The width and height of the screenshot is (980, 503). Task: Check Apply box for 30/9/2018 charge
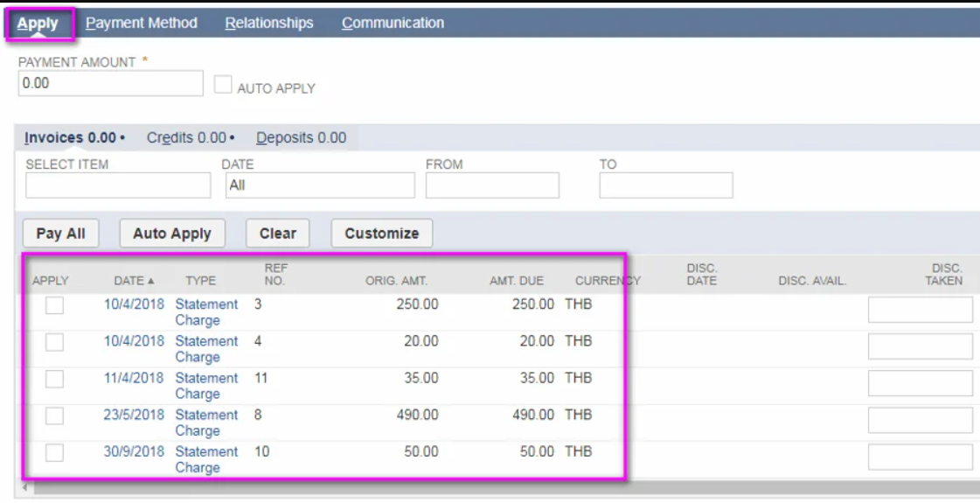[x=54, y=452]
